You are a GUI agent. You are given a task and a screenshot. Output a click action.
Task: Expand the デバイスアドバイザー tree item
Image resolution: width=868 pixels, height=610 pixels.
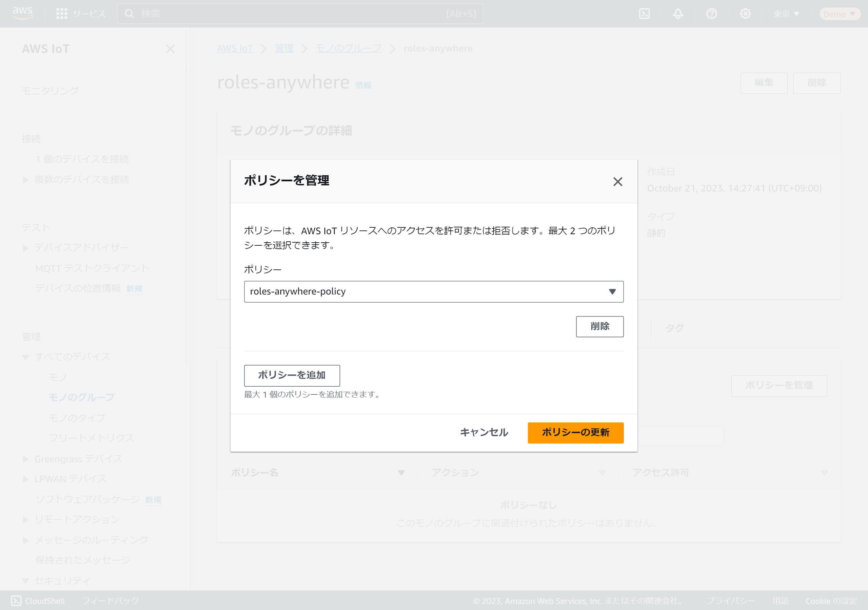coord(25,248)
